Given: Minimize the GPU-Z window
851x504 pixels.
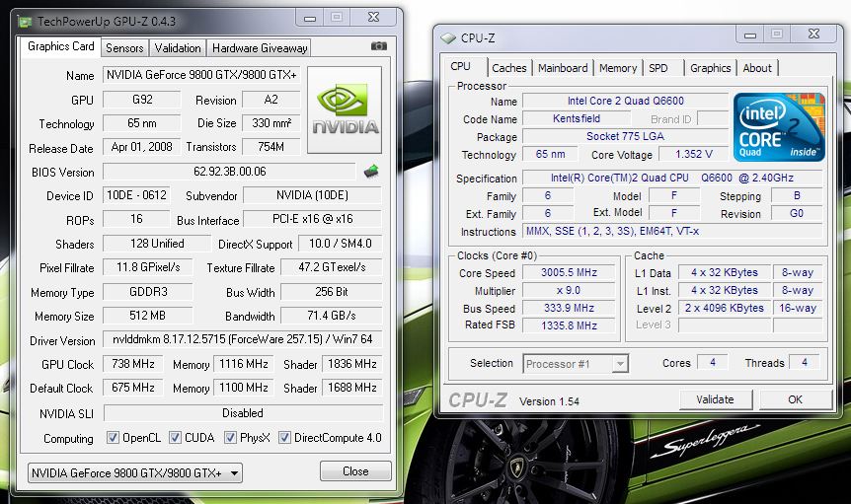Looking at the screenshot, I should pyautogui.click(x=310, y=18).
